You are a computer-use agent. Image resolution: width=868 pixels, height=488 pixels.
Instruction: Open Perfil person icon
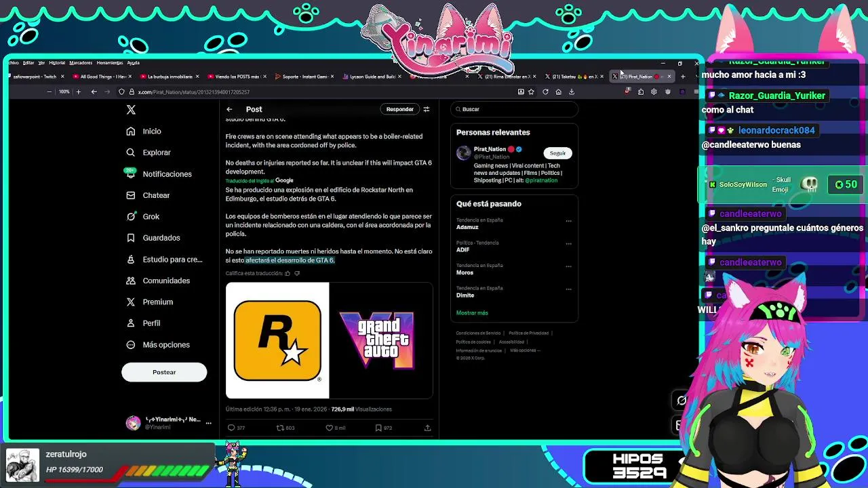(130, 323)
